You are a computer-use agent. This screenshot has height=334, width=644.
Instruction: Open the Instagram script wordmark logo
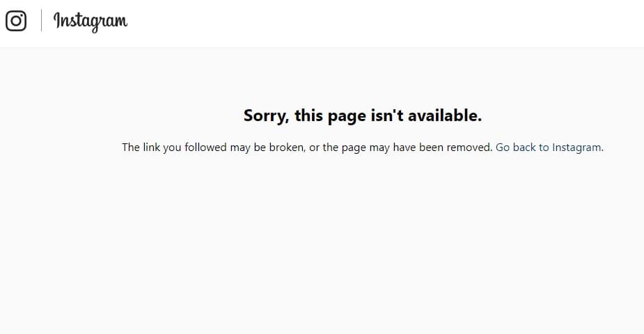(x=91, y=22)
